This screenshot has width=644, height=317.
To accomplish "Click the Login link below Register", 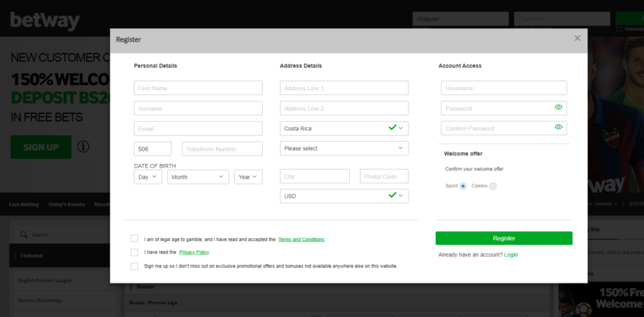I will tap(511, 255).
